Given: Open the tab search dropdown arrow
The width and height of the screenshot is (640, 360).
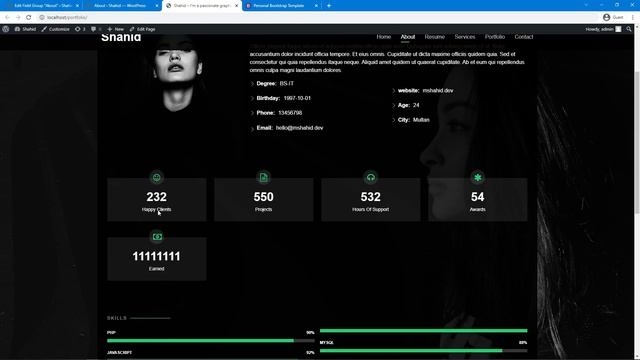Looking at the screenshot, I should pyautogui.click(x=586, y=5).
